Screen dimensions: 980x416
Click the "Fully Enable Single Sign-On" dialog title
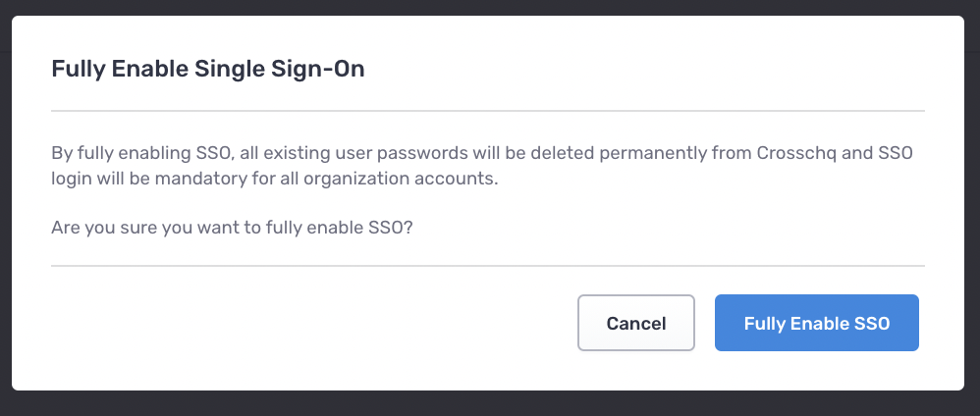207,70
